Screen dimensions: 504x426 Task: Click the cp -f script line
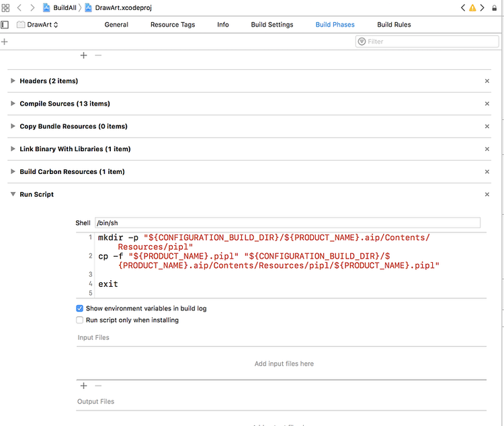point(269,261)
